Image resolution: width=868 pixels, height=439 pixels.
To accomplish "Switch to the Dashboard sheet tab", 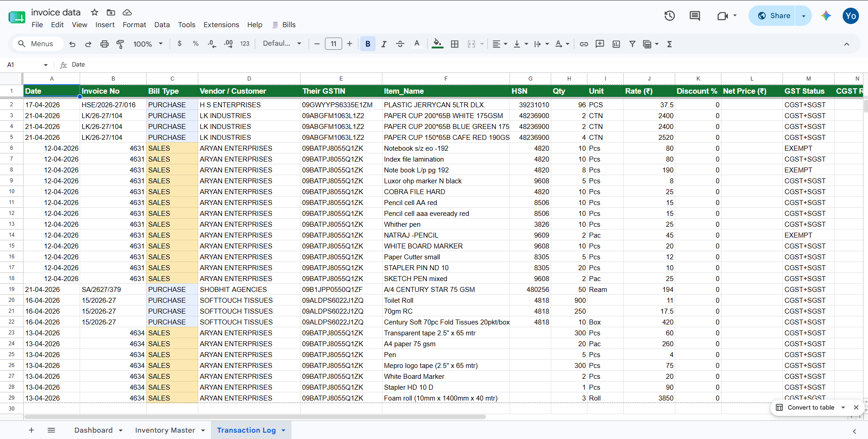I will 94,430.
